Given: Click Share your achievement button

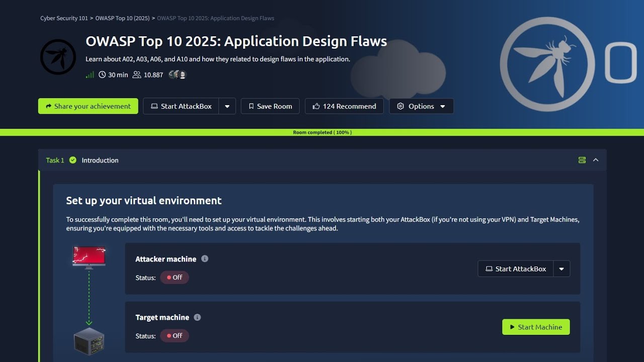Looking at the screenshot, I should pyautogui.click(x=88, y=106).
